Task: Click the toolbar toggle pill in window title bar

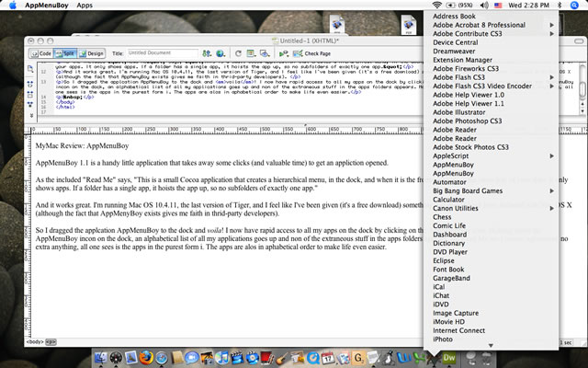Action: (579, 40)
